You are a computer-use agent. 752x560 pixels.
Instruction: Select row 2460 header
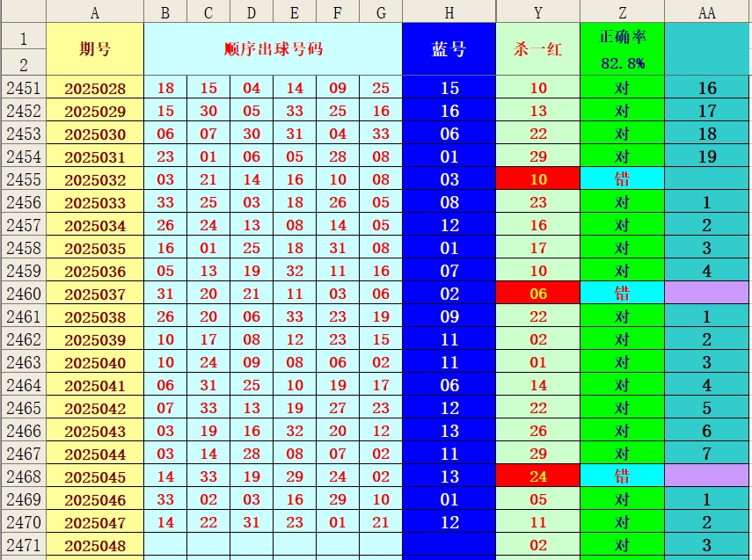[24, 294]
